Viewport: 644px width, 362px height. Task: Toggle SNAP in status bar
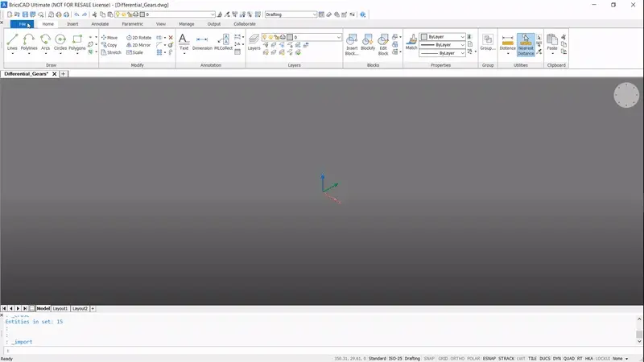429,358
